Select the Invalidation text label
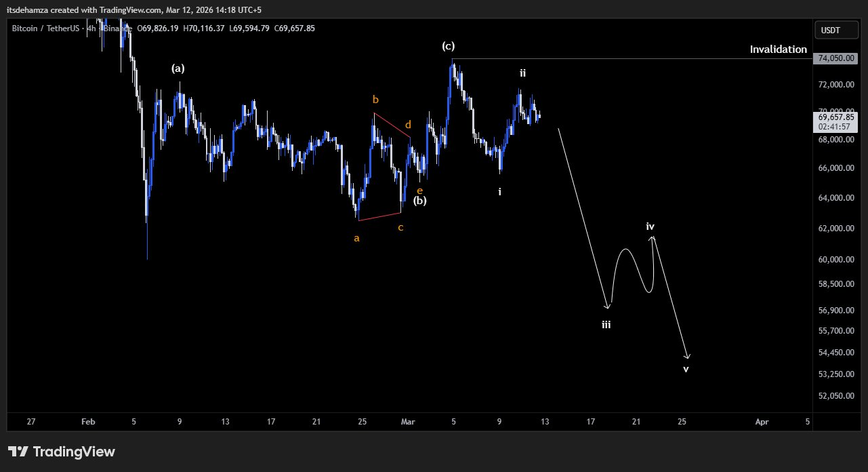 (x=778, y=50)
